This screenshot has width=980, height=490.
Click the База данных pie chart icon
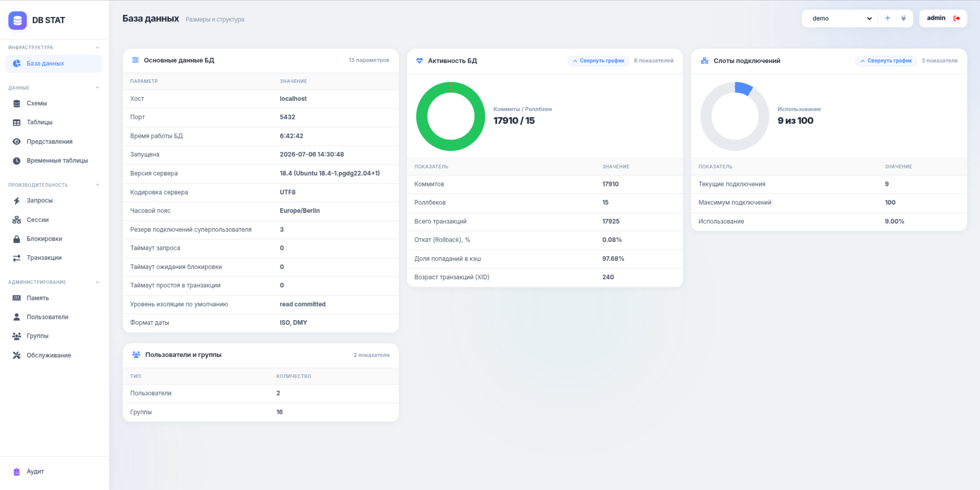coord(16,63)
